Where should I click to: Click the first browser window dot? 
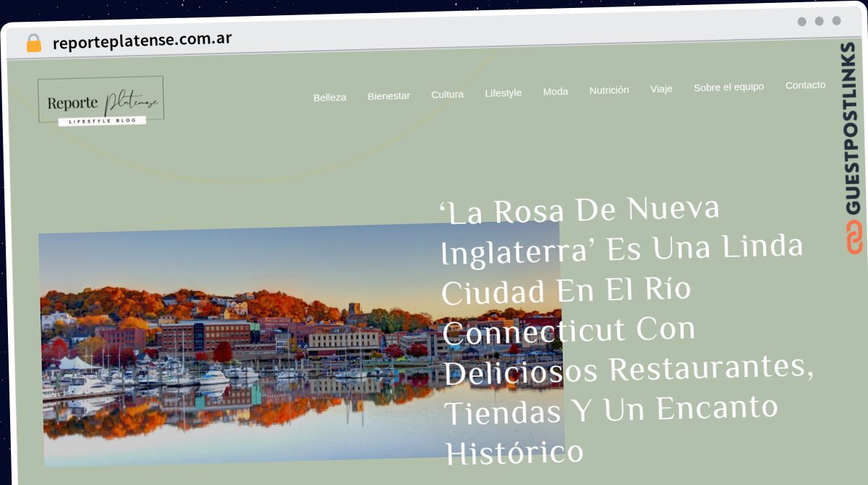point(802,22)
